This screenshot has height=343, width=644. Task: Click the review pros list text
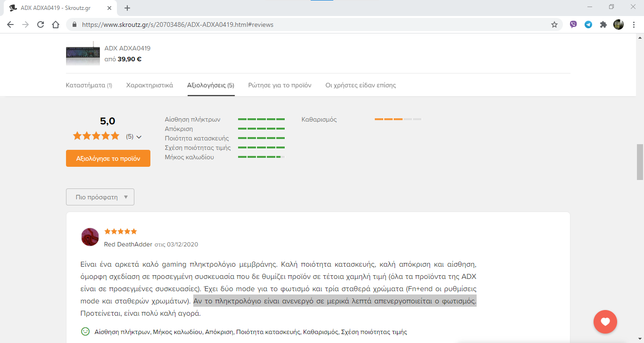tap(250, 332)
